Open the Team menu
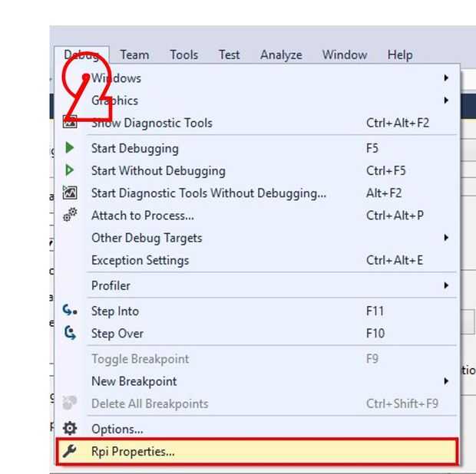This screenshot has height=474, width=476. 134,54
